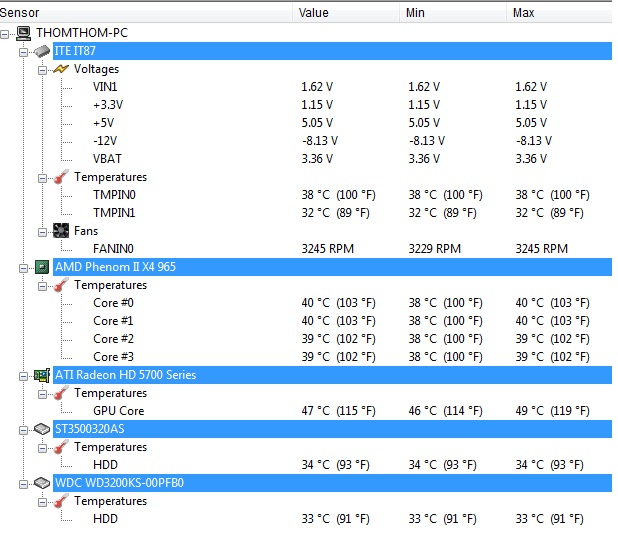
Task: Click the AMD Phenom CPU icon
Action: click(42, 267)
